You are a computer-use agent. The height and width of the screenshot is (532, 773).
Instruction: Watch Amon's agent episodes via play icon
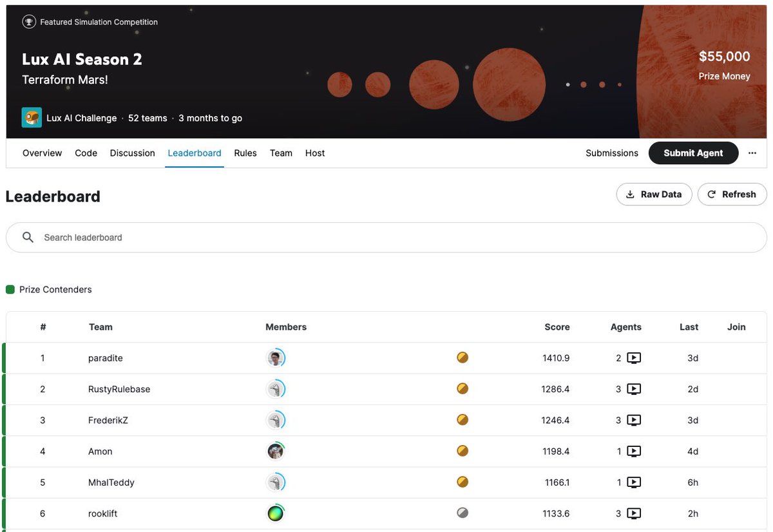pos(634,451)
